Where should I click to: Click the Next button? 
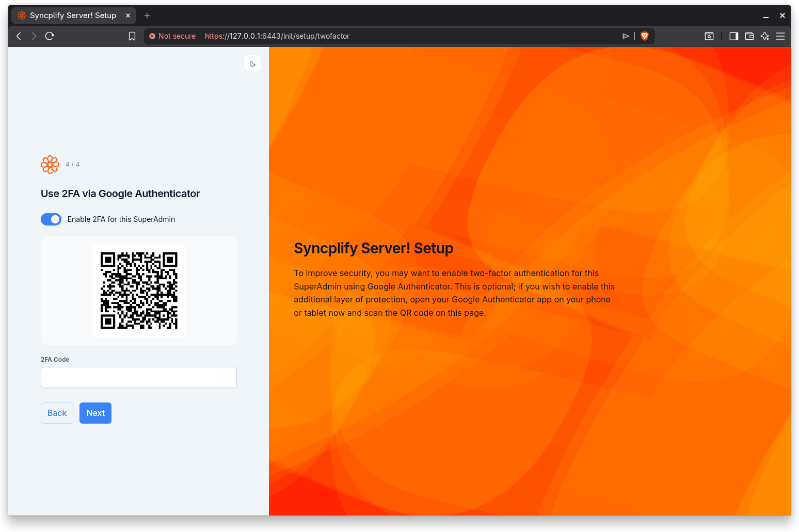[95, 413]
